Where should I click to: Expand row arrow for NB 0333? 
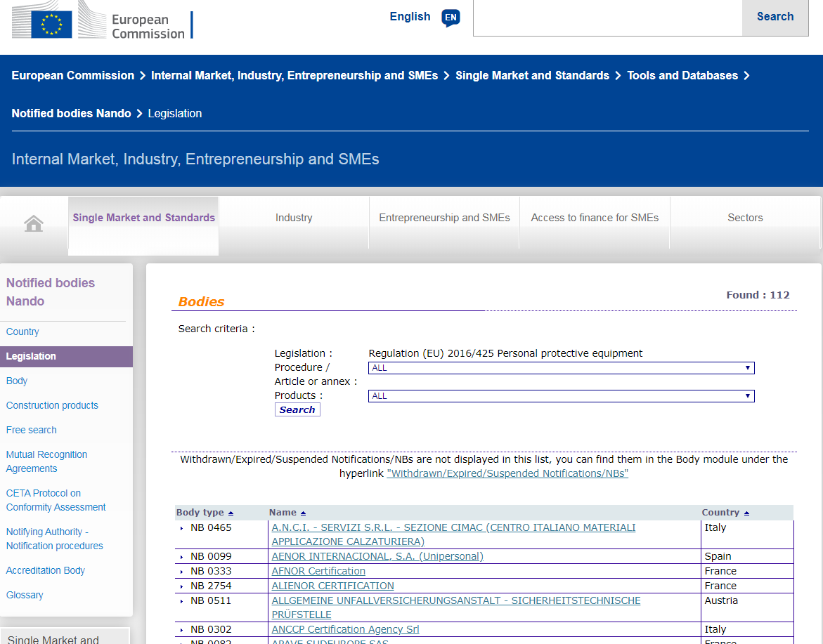(181, 572)
